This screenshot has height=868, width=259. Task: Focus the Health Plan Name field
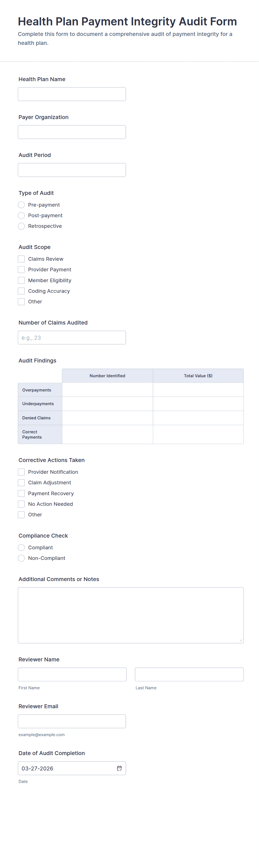72,94
